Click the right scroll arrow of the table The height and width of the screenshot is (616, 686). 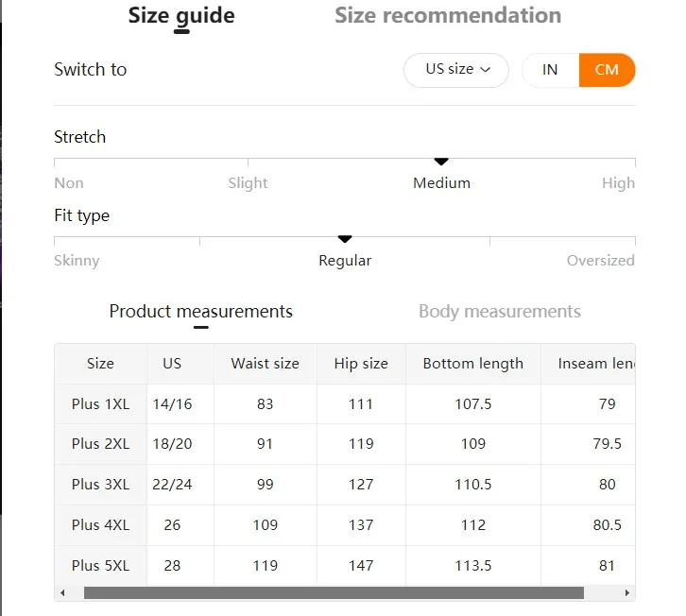click(626, 592)
